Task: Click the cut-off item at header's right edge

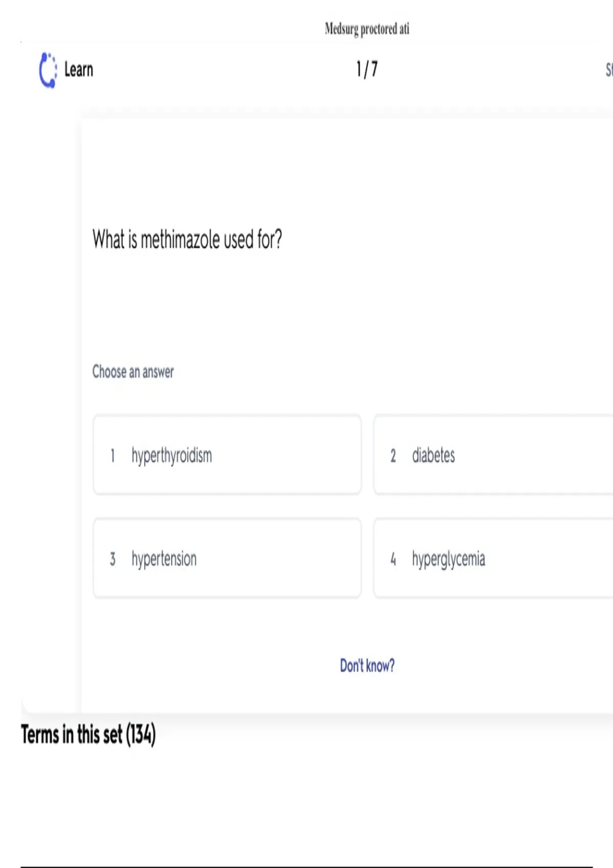Action: point(609,70)
